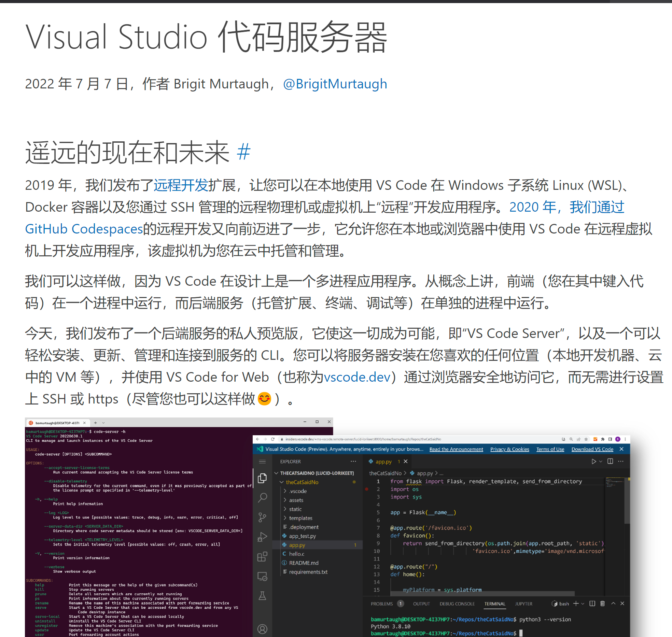
Task: Kill the terminal with the trash icon
Action: (602, 604)
